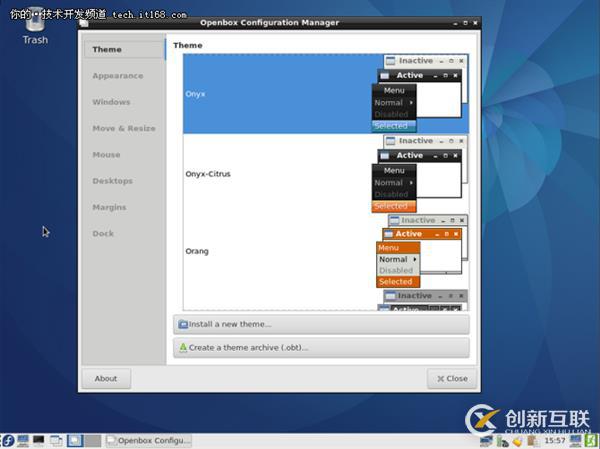Open the Move & Resize tab
Image resolution: width=600 pixels, height=449 pixels.
(x=124, y=128)
